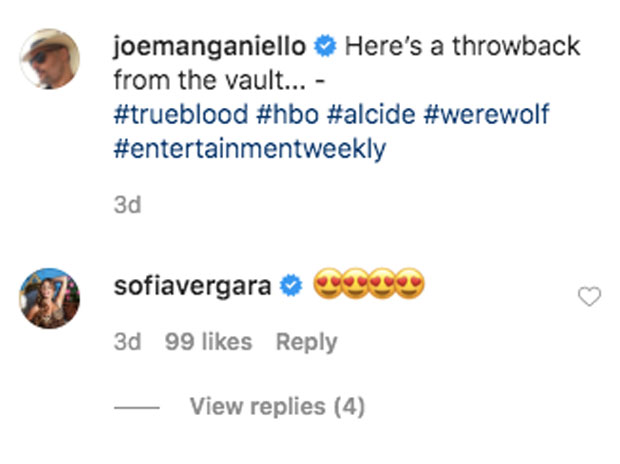Open the sofiavergara username link
The width and height of the screenshot is (620, 464).
(194, 287)
